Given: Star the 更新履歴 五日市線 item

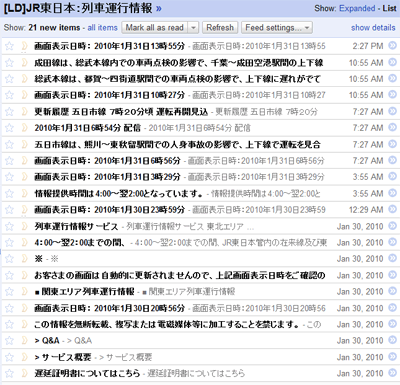Looking at the screenshot, I should coord(9,111).
